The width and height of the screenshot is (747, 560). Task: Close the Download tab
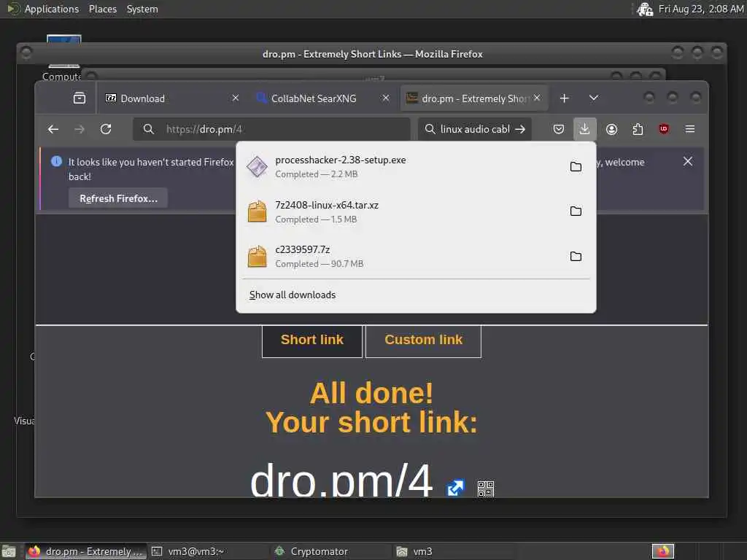click(x=236, y=98)
